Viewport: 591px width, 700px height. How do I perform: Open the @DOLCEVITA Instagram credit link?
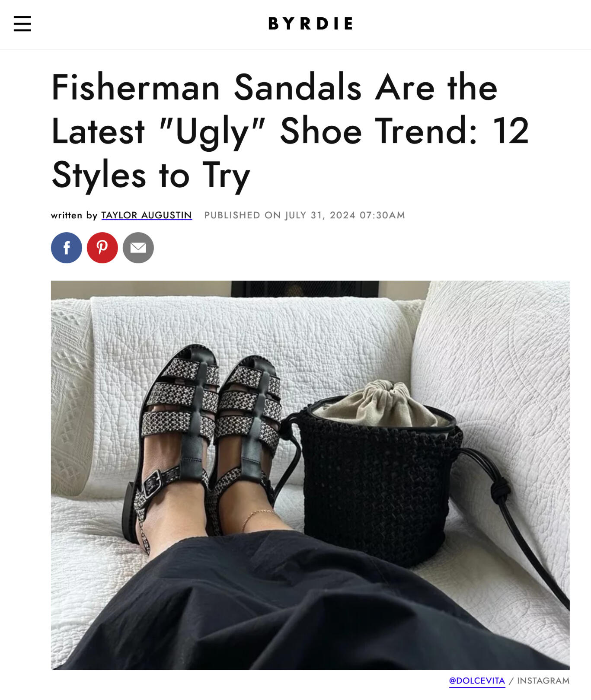[x=477, y=681]
